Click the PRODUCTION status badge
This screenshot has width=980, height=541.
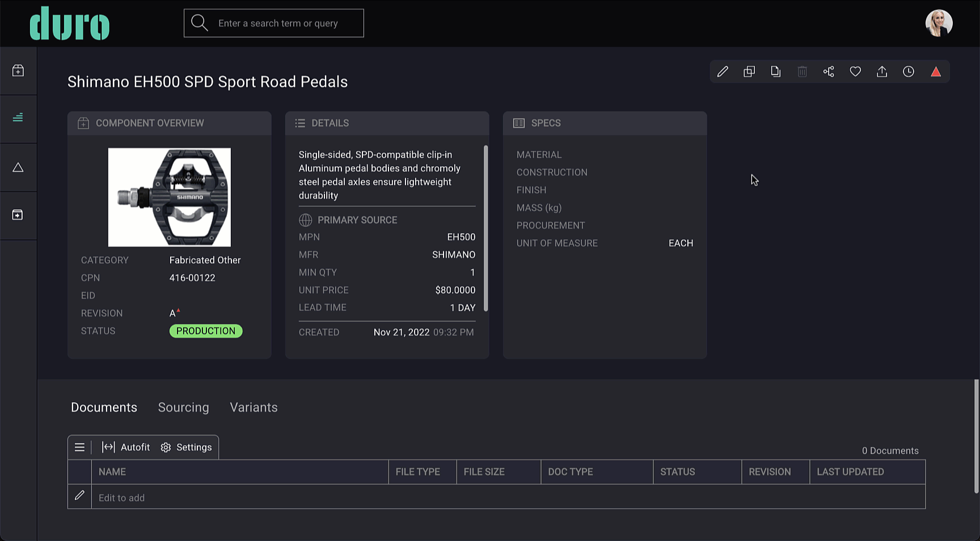[205, 331]
